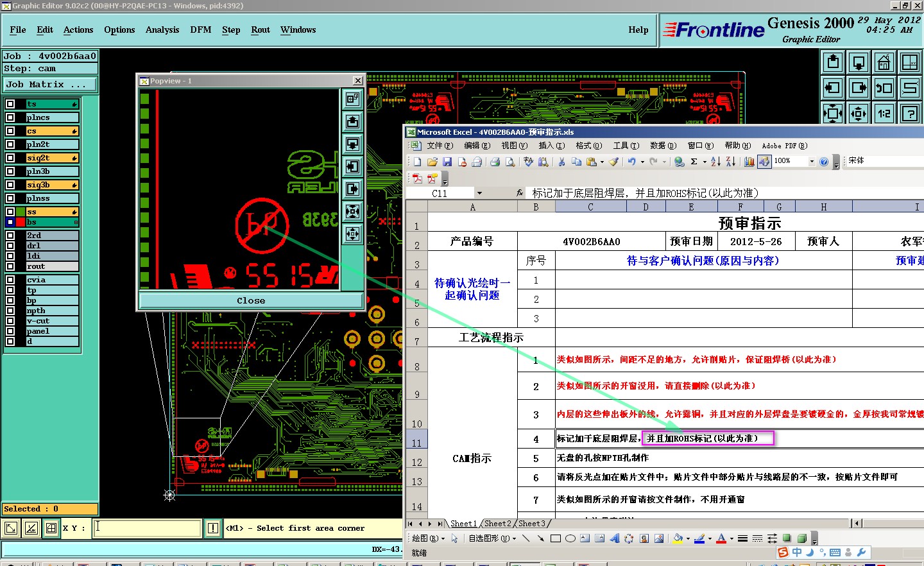This screenshot has width=924, height=566.
Task: Toggle the drl layer checkbox
Action: pos(10,246)
